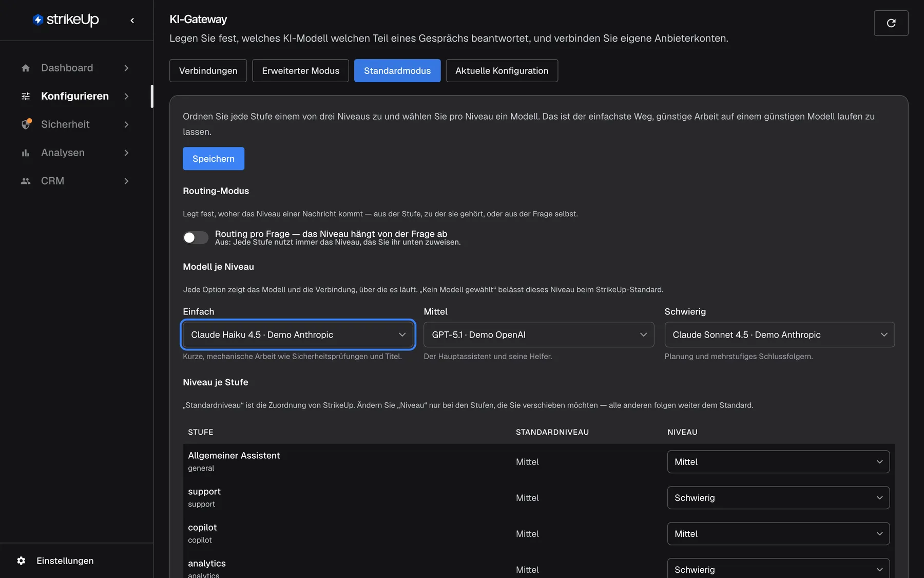Expand the Analysen chevron

pyautogui.click(x=126, y=153)
